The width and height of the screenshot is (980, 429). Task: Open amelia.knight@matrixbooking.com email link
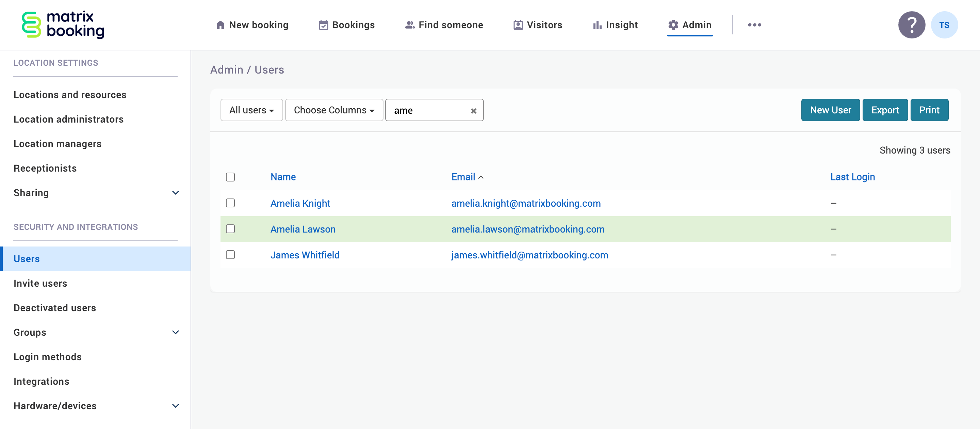click(x=526, y=203)
